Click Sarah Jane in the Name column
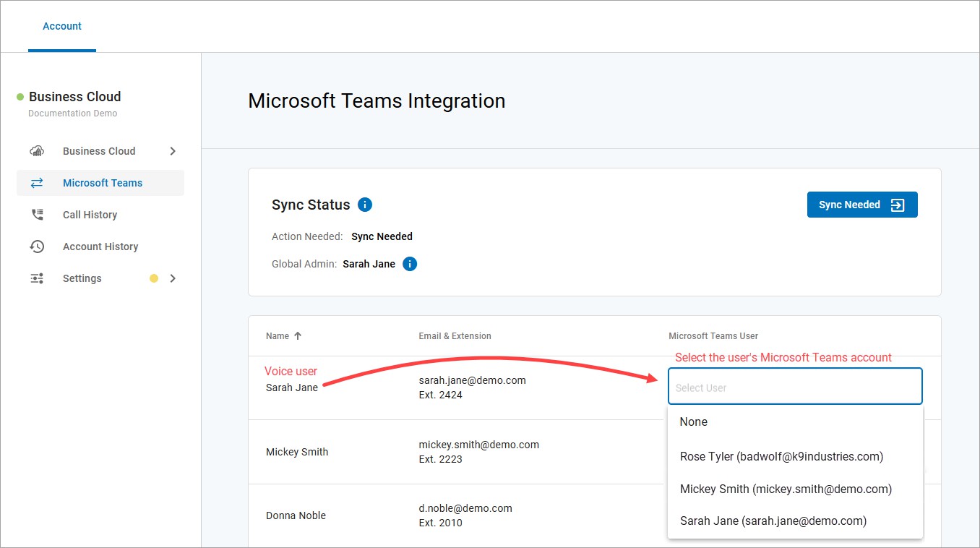The width and height of the screenshot is (980, 548). click(292, 388)
